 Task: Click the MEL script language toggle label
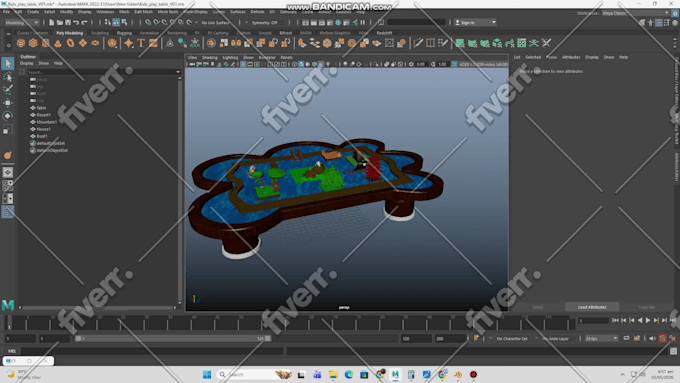point(12,351)
